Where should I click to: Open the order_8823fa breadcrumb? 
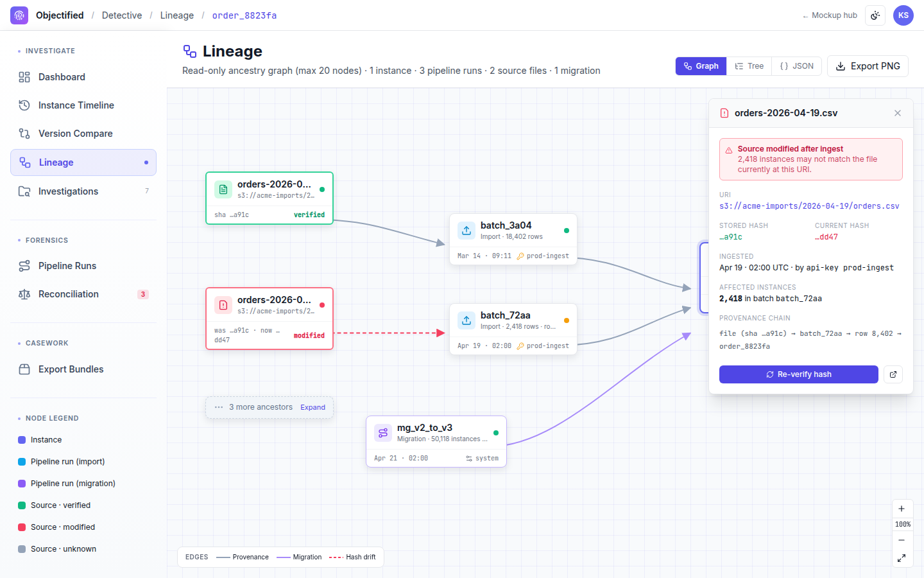point(244,15)
